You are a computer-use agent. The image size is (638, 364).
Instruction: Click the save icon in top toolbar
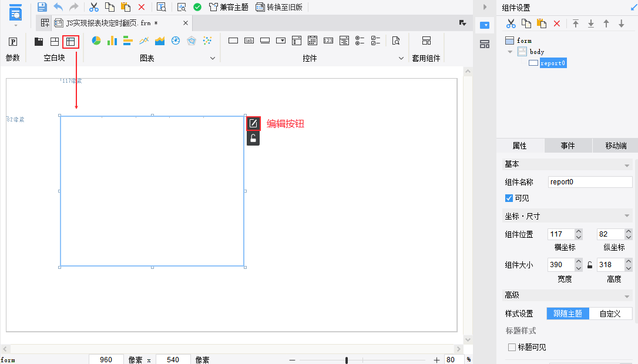[42, 7]
